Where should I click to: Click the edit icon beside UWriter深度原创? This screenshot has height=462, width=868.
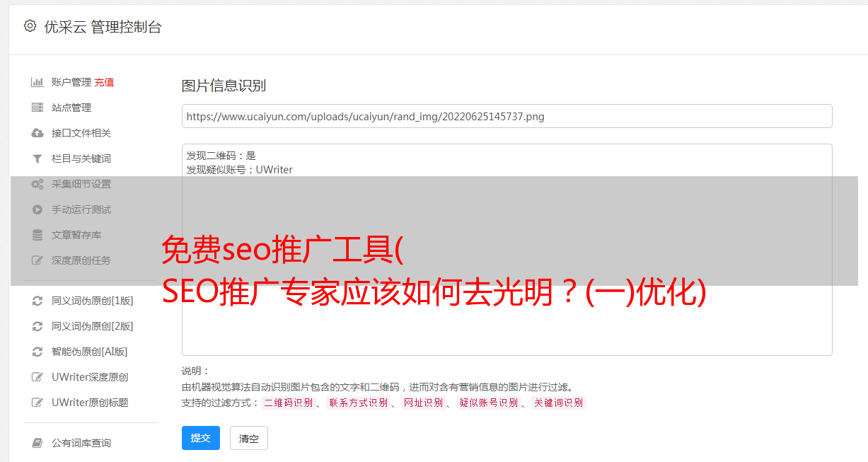pos(37,377)
